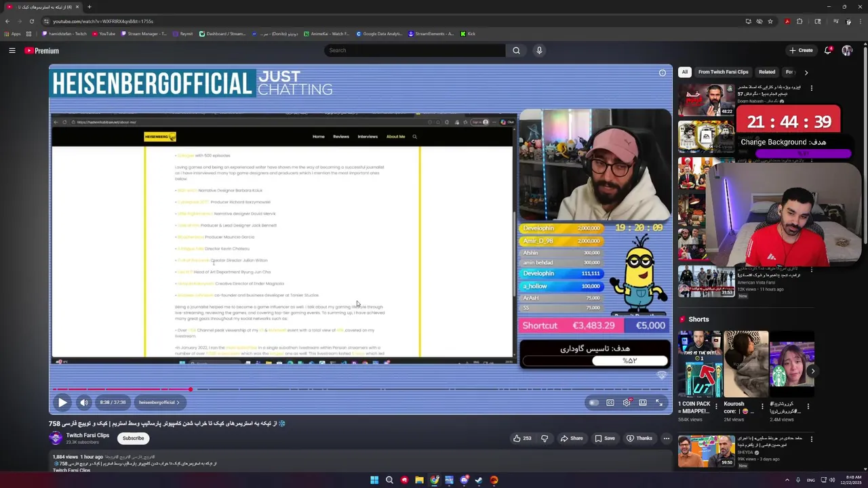868x488 pixels.
Task: Open File Explorer from the taskbar
Action: 419,480
